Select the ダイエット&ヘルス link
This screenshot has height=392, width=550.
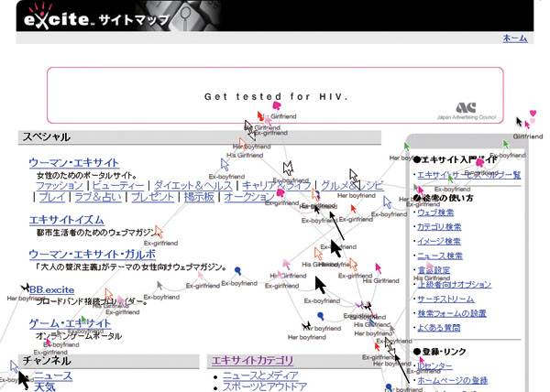(193, 186)
